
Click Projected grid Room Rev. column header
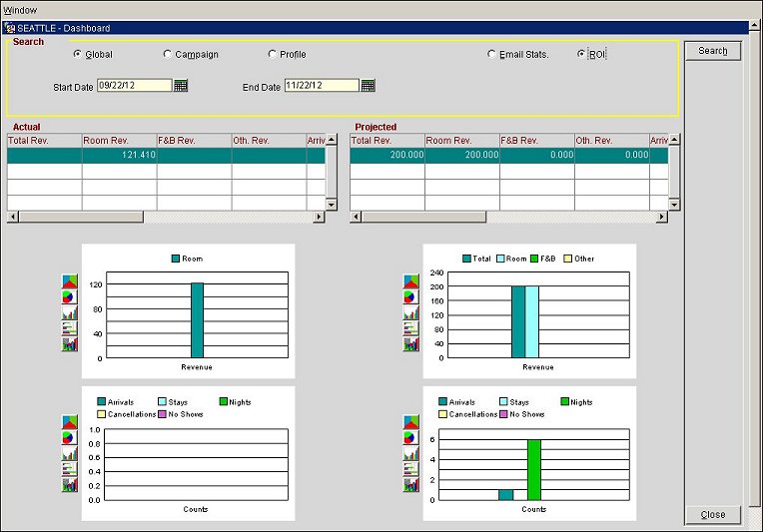pos(462,141)
